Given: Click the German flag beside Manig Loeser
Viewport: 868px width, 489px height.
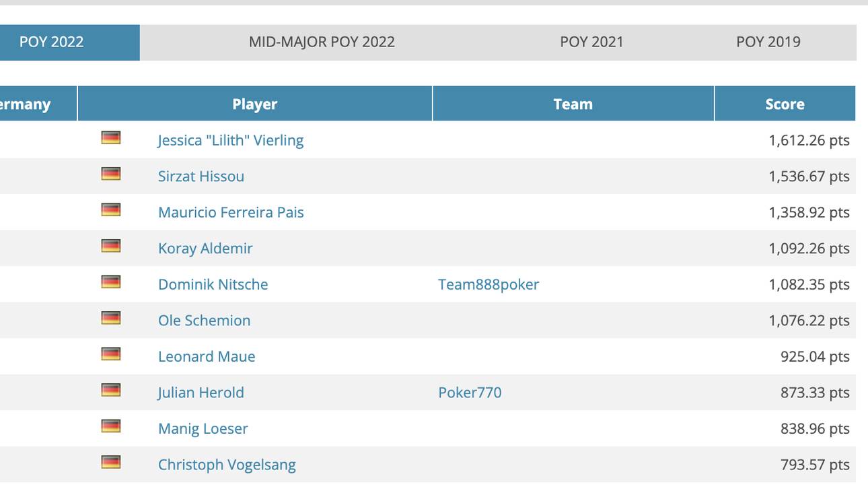Looking at the screenshot, I should [x=110, y=426].
